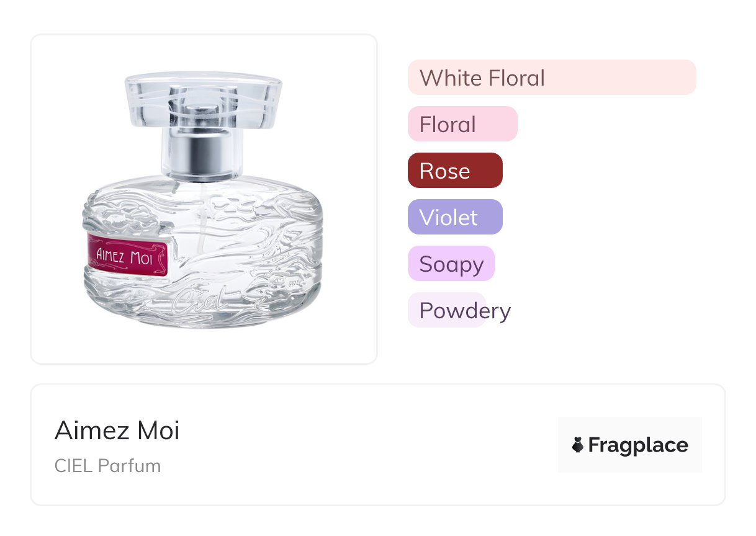Click the transparent perfume bottle cap
This screenshot has height=536, width=756.
[x=203, y=98]
